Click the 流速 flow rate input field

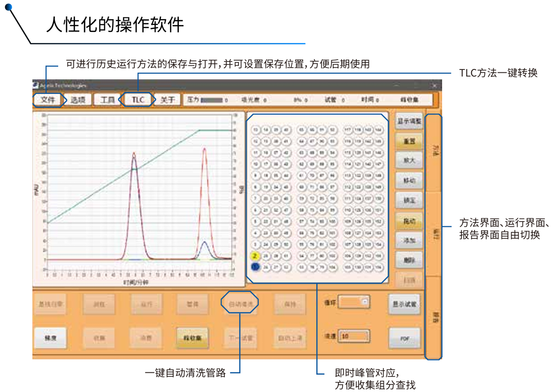(354, 336)
